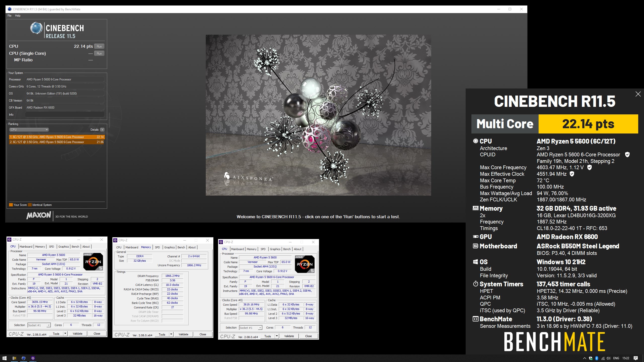Click the Cinebench Release 11.5 logo
The image size is (644, 362).
(57, 31)
